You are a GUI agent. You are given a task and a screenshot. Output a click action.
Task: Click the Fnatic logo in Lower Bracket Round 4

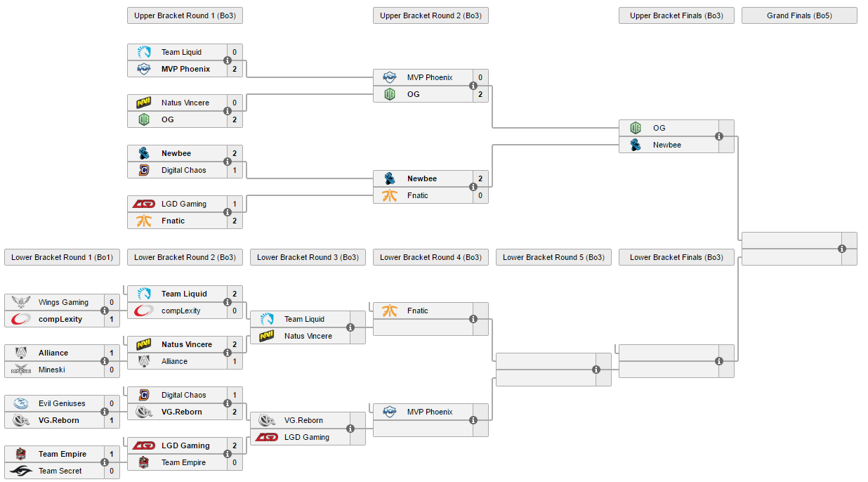(x=390, y=311)
